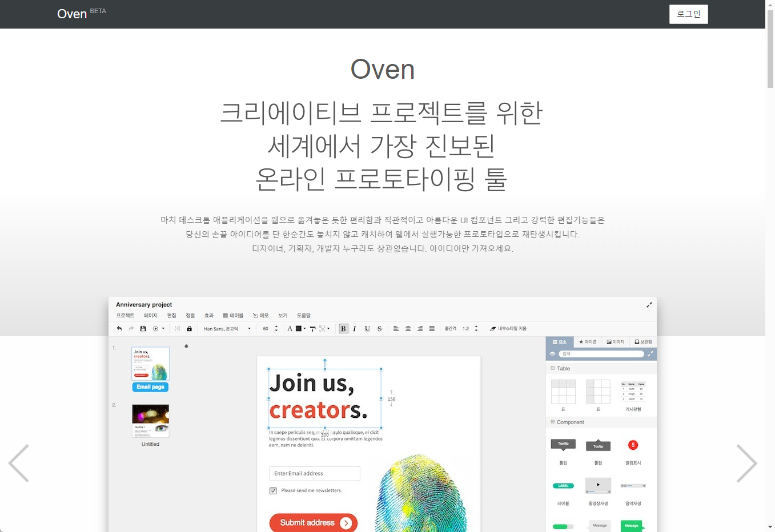Adjust font size 60 stepper arrows
Image resolution: width=775 pixels, height=532 pixels.
(x=276, y=329)
